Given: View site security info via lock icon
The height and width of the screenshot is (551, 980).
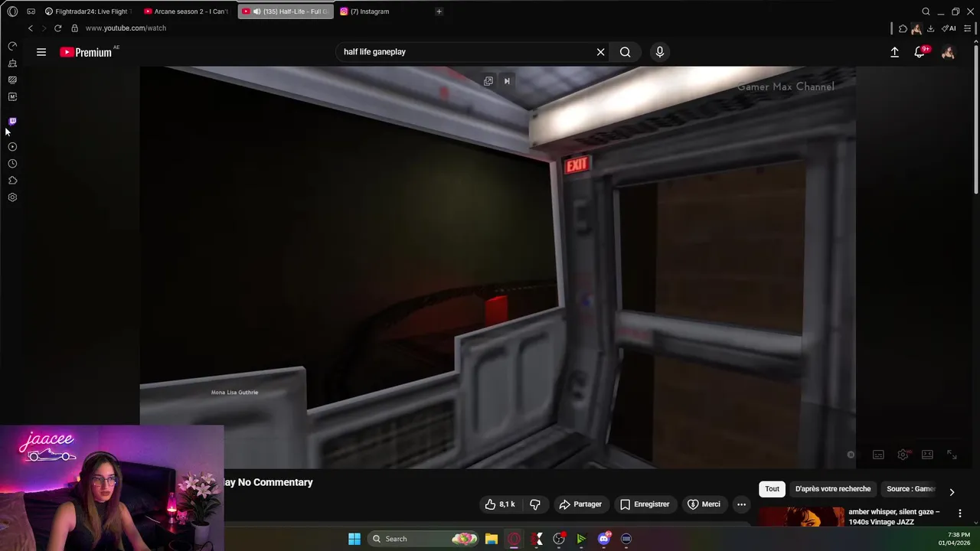Looking at the screenshot, I should 74,28.
